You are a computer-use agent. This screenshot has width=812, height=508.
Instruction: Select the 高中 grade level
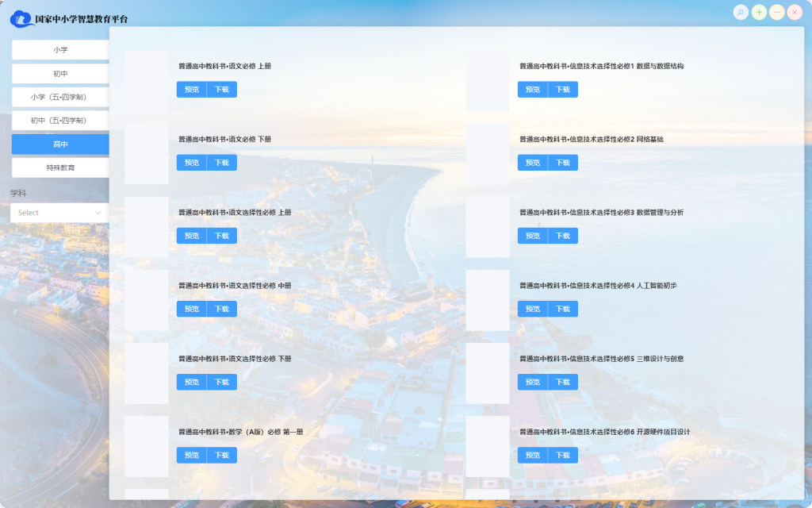[60, 144]
